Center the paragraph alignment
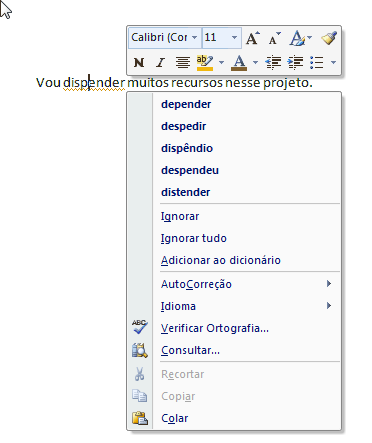This screenshot has width=372, height=443. click(x=183, y=62)
